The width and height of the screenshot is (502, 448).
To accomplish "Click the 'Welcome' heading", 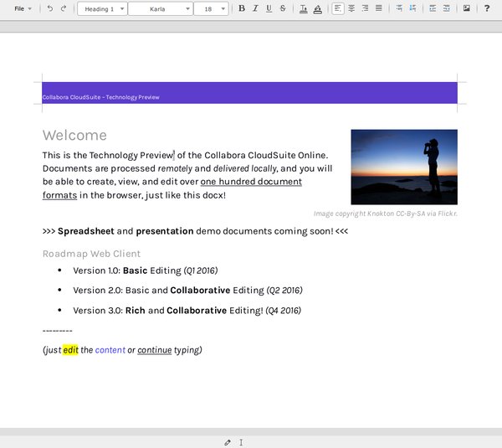I will tap(74, 135).
